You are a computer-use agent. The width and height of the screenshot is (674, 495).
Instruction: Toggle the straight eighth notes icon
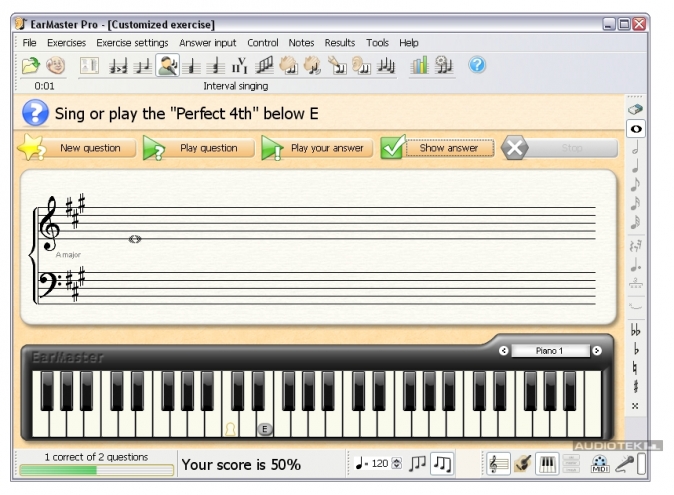point(417,463)
